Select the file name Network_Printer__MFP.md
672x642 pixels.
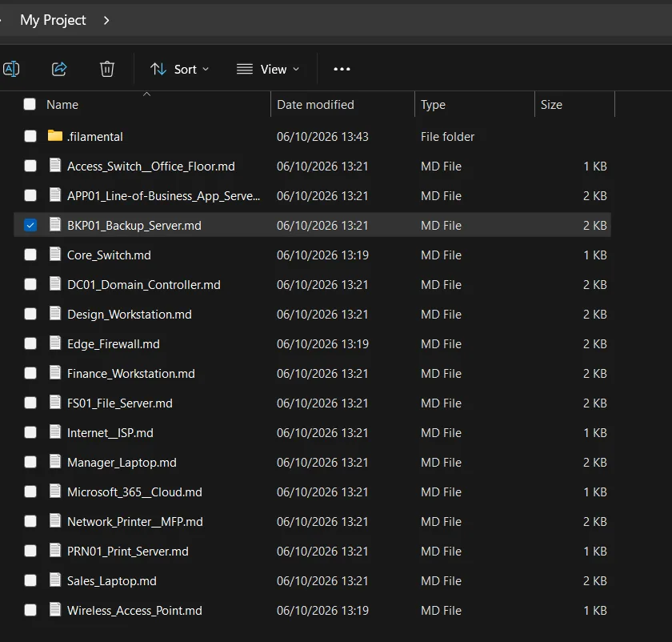click(135, 521)
